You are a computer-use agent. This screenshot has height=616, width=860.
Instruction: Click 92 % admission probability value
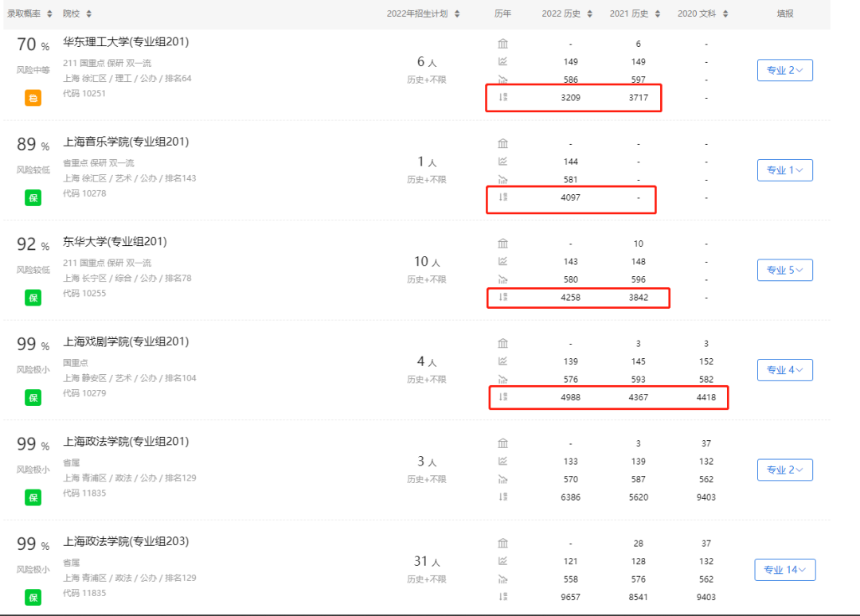[x=33, y=244]
